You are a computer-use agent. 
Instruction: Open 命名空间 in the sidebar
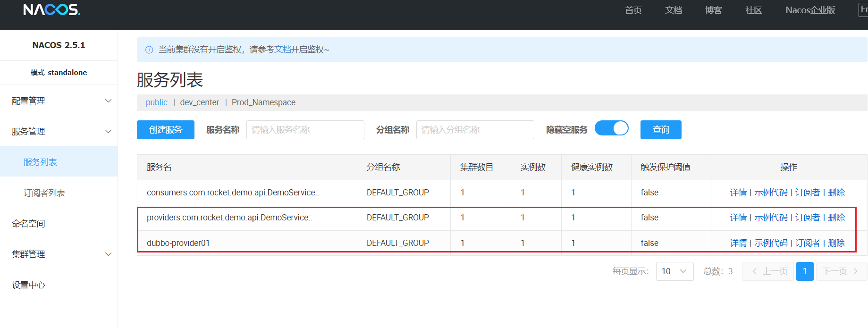coord(28,224)
